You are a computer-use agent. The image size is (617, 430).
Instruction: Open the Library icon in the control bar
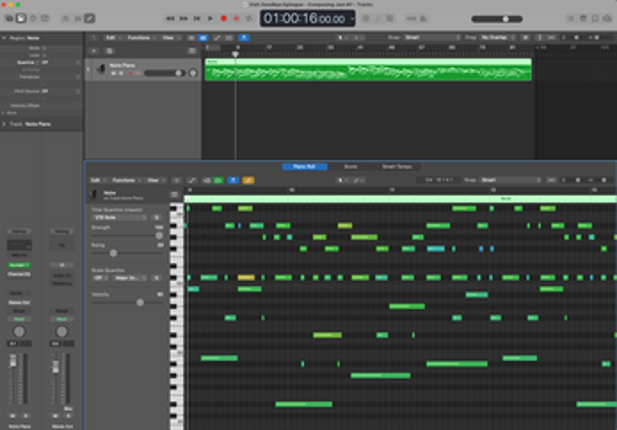click(8, 18)
